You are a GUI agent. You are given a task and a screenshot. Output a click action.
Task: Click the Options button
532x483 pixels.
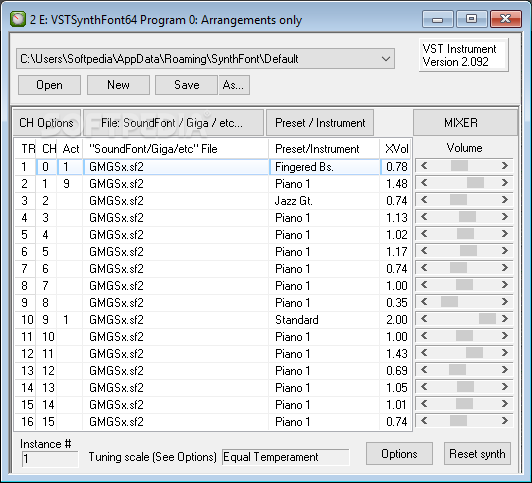pos(399,453)
